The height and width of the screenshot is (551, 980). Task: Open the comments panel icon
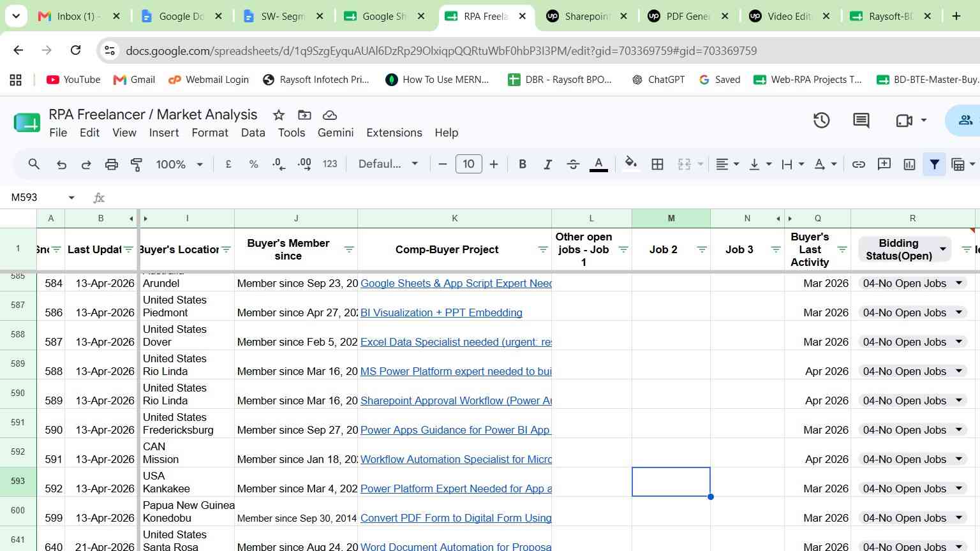tap(861, 120)
